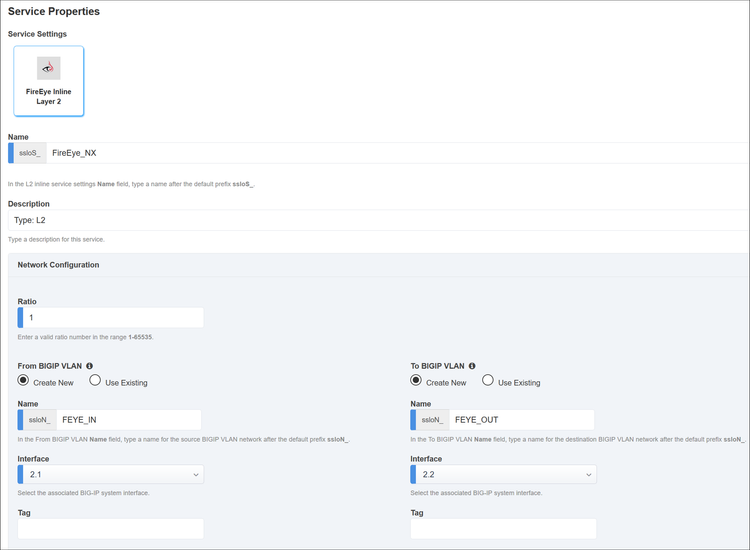This screenshot has height=550, width=750.
Task: Click the FireEye eye logo icon
Action: pyautogui.click(x=49, y=68)
